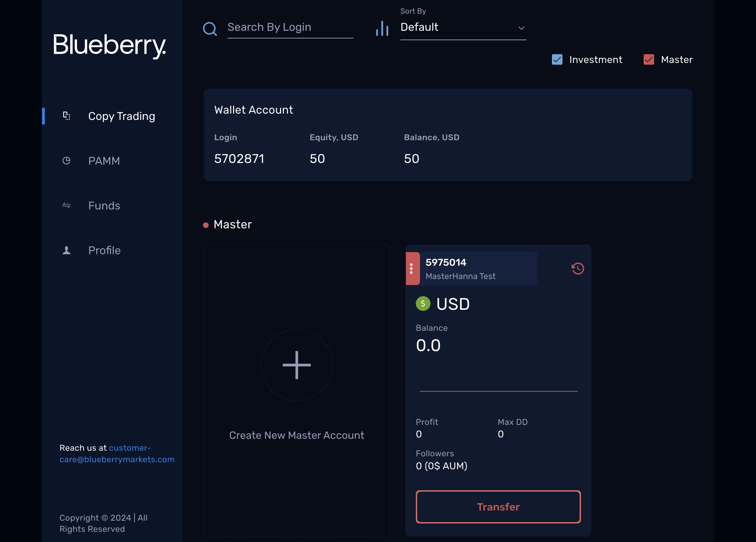Click the Followers 0 (0$ AUM) value
This screenshot has width=756, height=542.
[442, 466]
